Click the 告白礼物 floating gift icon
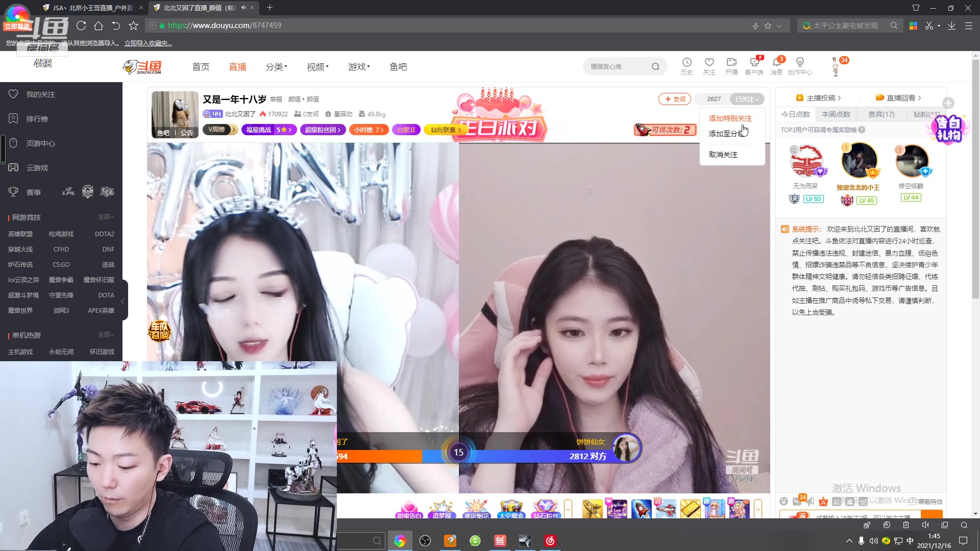 948,129
